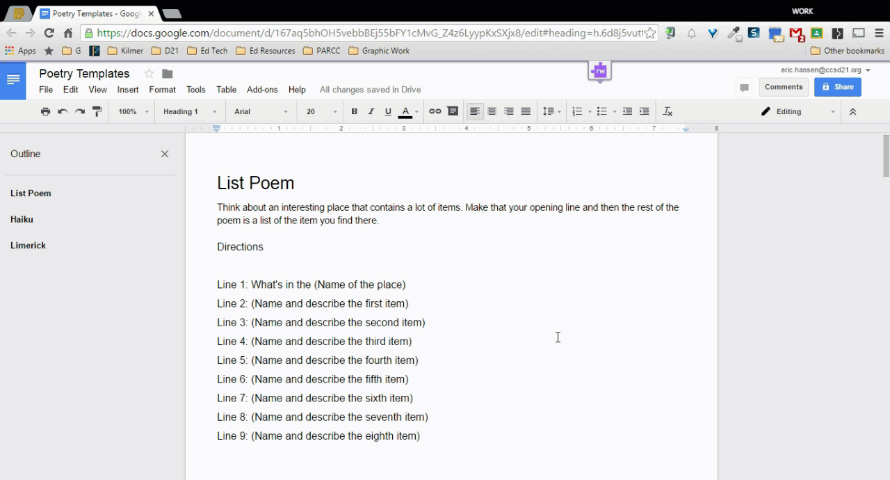Open the Heading 1 style dropdown
This screenshot has height=480, width=890.
(x=190, y=112)
